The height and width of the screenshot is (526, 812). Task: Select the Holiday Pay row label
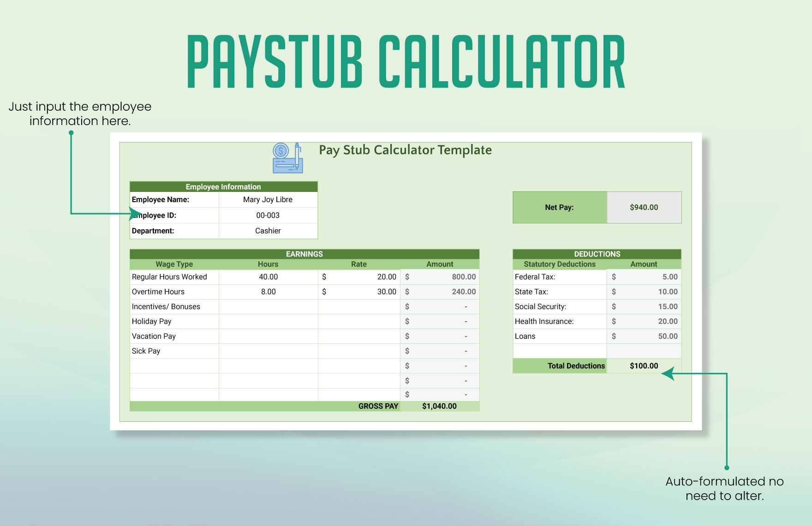[x=151, y=322]
